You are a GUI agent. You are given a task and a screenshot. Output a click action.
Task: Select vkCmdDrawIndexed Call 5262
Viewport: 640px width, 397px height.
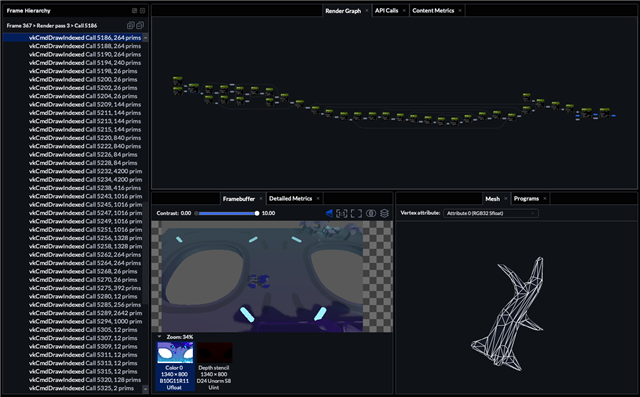pos(73,255)
